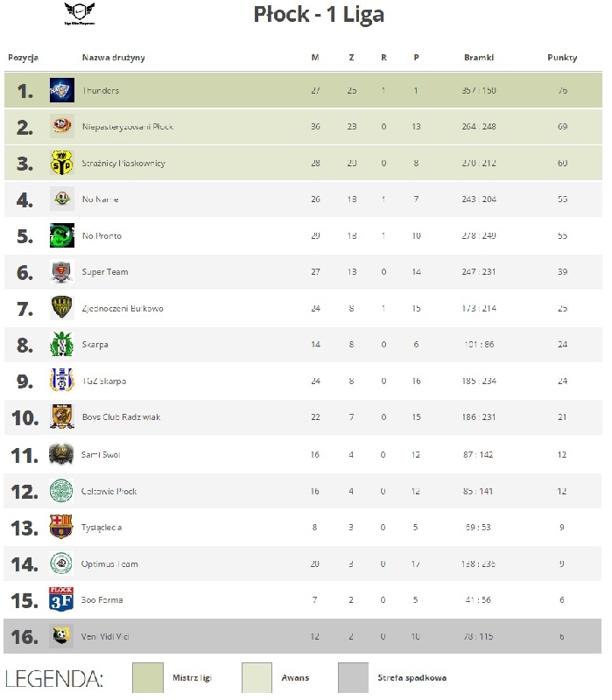Click the Płock - 1 Liga title
The width and height of the screenshot is (612, 700).
click(319, 14)
